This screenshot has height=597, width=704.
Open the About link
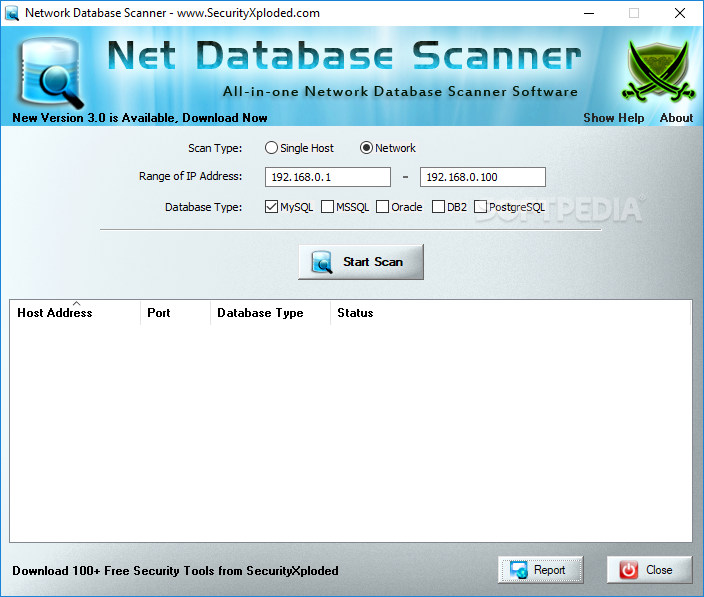pyautogui.click(x=676, y=118)
